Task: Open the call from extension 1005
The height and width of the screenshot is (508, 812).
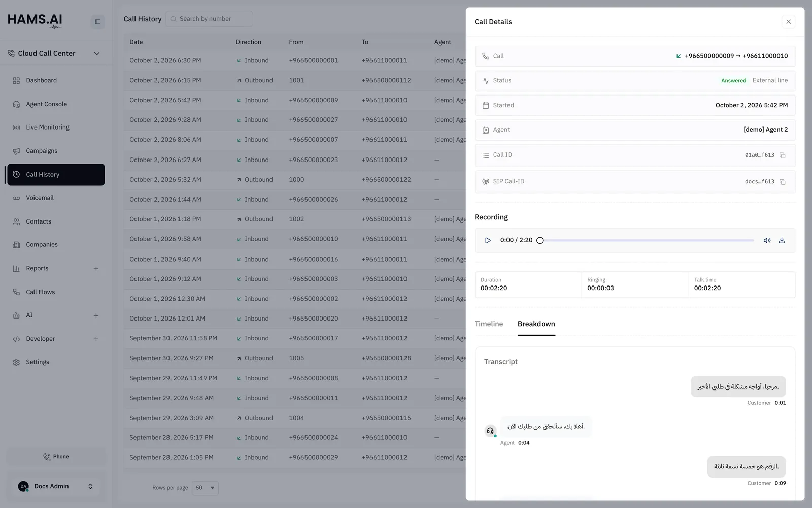Action: 294,358
